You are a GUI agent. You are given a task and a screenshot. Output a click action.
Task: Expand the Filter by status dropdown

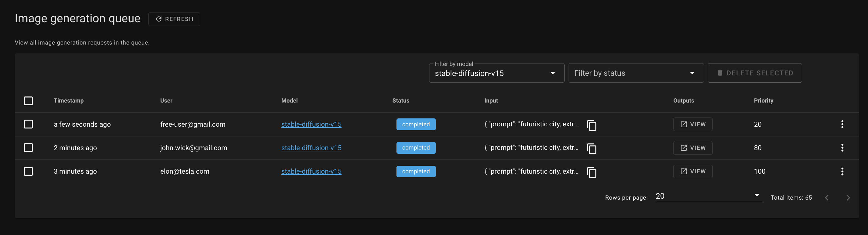pos(635,73)
